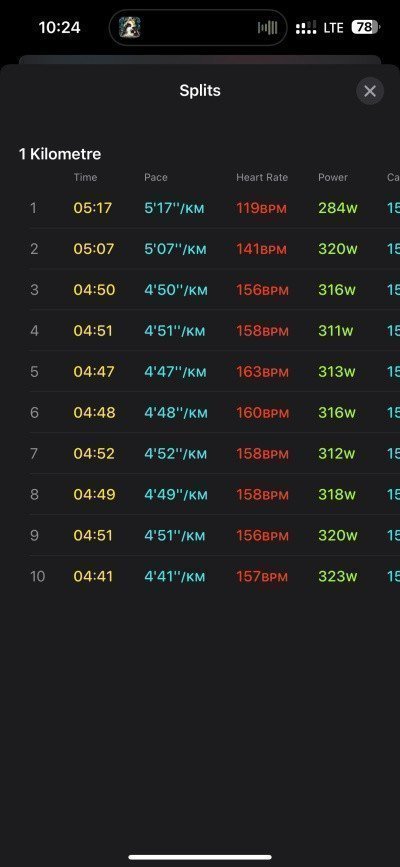
Task: Tap the home indicator bar
Action: [200, 857]
